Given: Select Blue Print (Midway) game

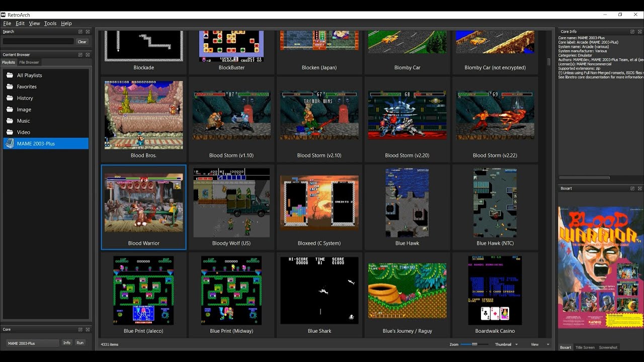Looking at the screenshot, I should coord(231,295).
